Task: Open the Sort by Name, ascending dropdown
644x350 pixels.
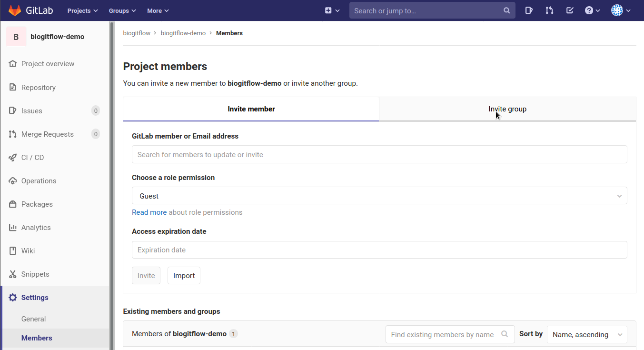Action: (587, 335)
